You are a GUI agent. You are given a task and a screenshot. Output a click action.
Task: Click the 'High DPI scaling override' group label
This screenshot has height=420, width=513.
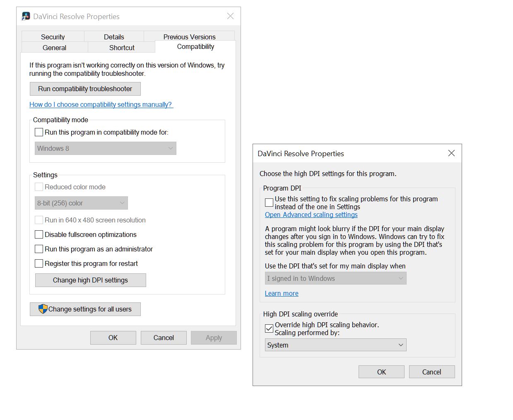point(301,314)
